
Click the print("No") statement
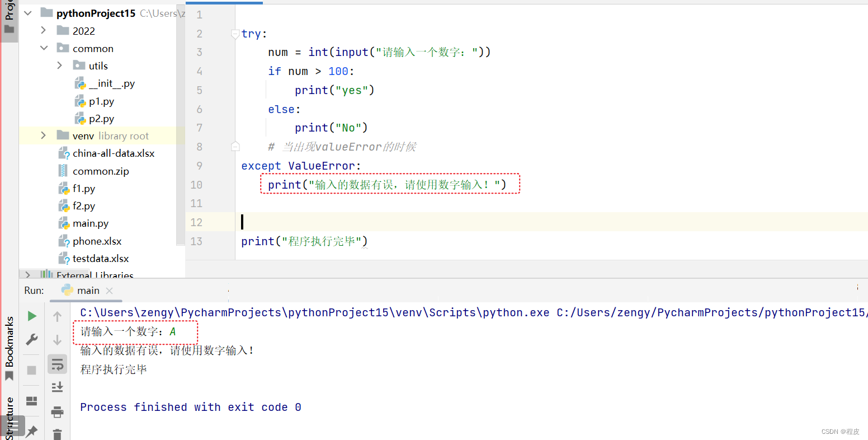click(x=331, y=128)
